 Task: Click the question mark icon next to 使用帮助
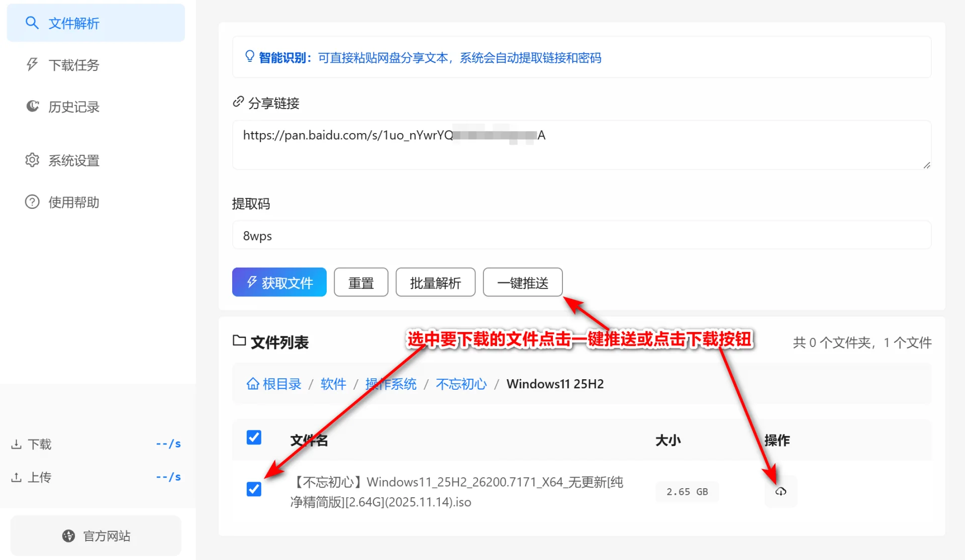32,202
